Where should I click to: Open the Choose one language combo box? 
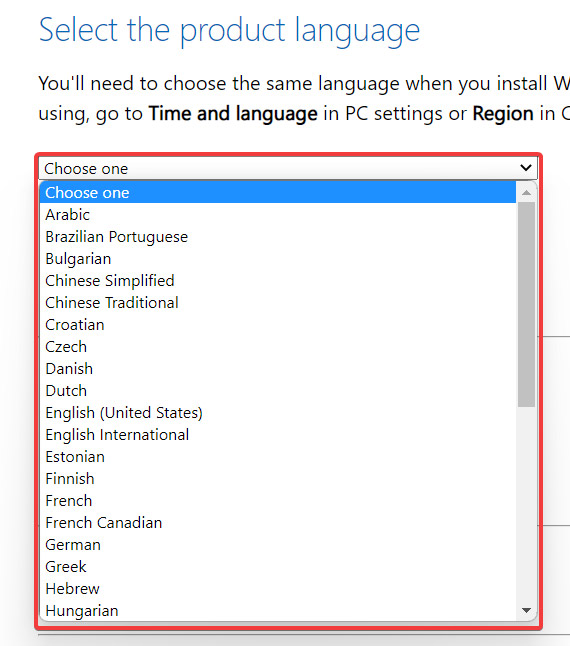coord(288,169)
